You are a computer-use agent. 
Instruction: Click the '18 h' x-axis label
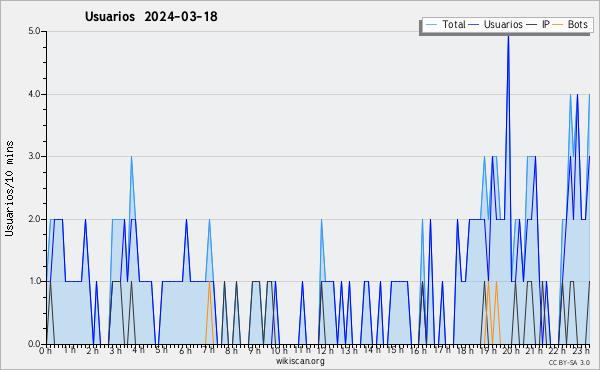coord(465,350)
